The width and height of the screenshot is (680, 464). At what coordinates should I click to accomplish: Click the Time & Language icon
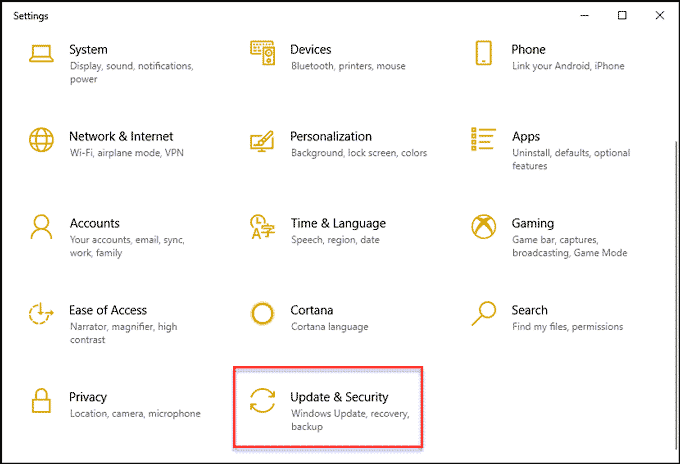coord(262,227)
